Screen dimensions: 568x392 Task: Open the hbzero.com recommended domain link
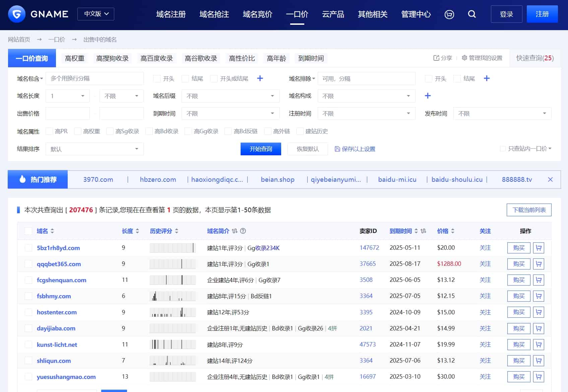(x=157, y=179)
